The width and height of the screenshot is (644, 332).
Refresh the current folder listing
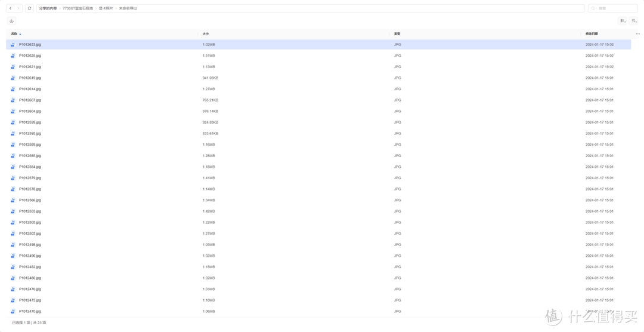30,8
